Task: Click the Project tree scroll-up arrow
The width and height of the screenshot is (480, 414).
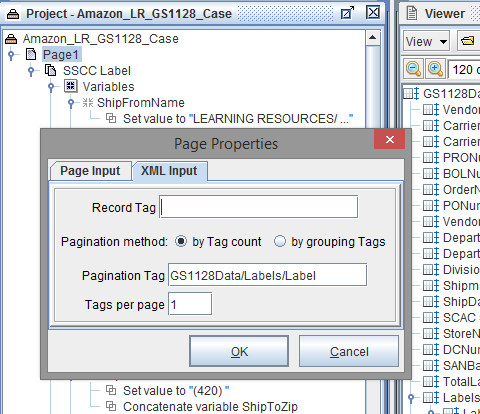Action: coord(373,37)
